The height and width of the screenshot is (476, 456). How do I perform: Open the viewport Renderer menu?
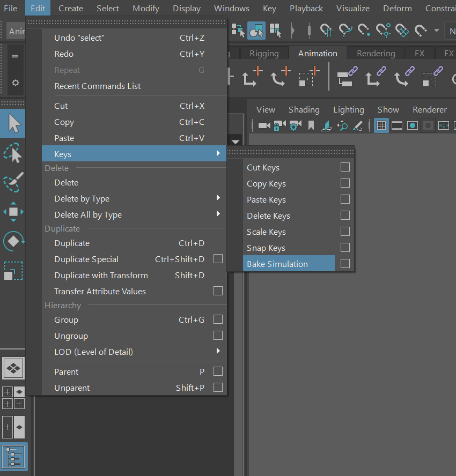coord(430,109)
